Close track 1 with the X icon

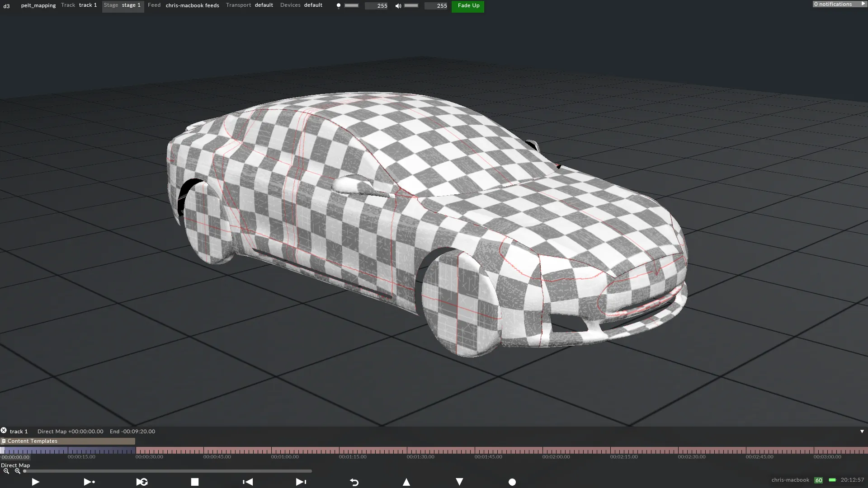point(4,431)
